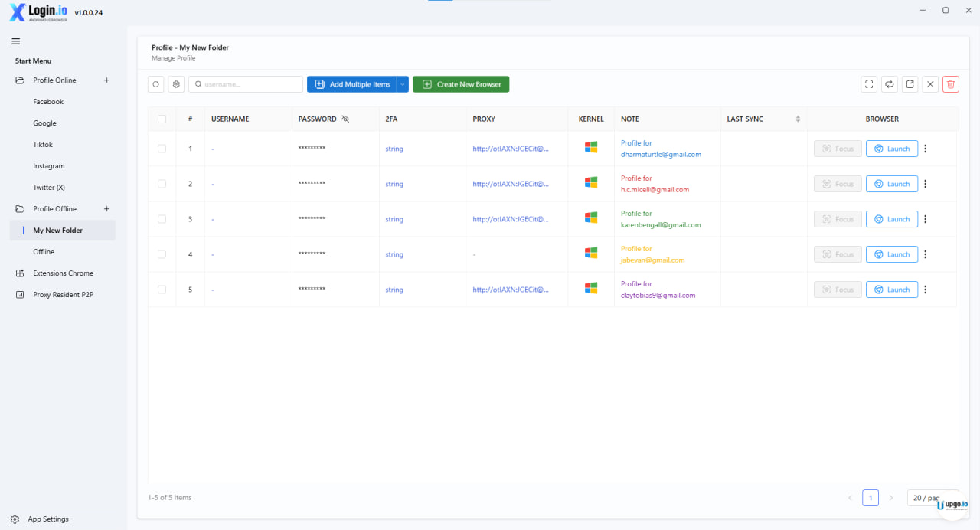The height and width of the screenshot is (530, 980).
Task: Open Add Multiple Items dropdown arrow
Action: (403, 84)
